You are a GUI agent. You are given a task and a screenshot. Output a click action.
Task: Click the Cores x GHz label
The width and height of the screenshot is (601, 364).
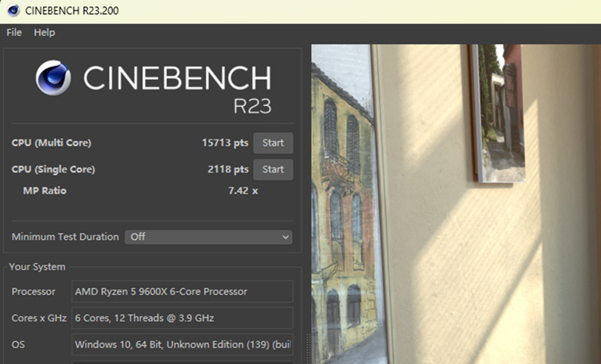click(x=39, y=318)
